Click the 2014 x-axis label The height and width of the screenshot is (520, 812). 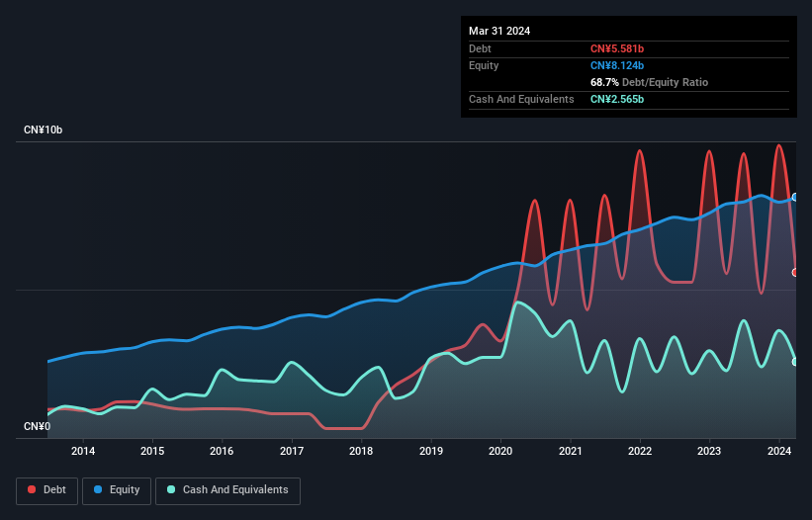(83, 451)
